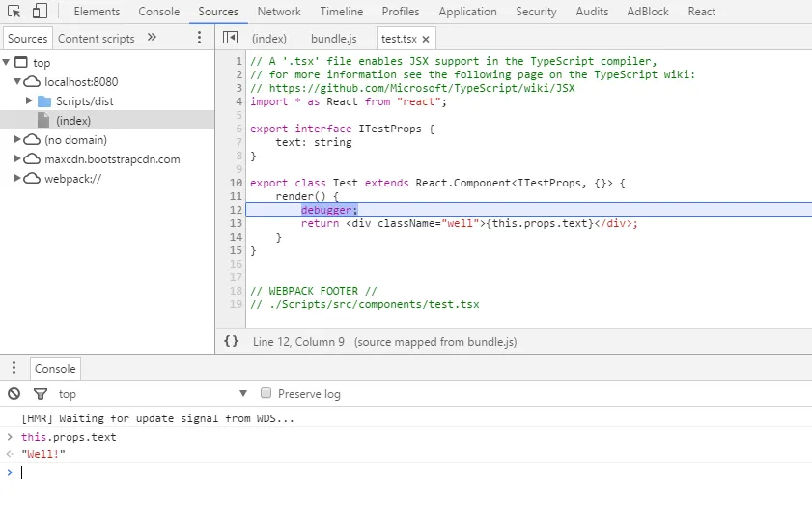Collapse the top tree node
This screenshot has height=515, width=812.
click(x=6, y=62)
